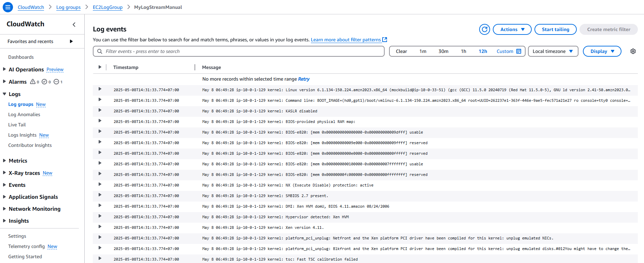This screenshot has width=644, height=263.
Task: Open external link icon beside filter patterns
Action: coord(385,40)
